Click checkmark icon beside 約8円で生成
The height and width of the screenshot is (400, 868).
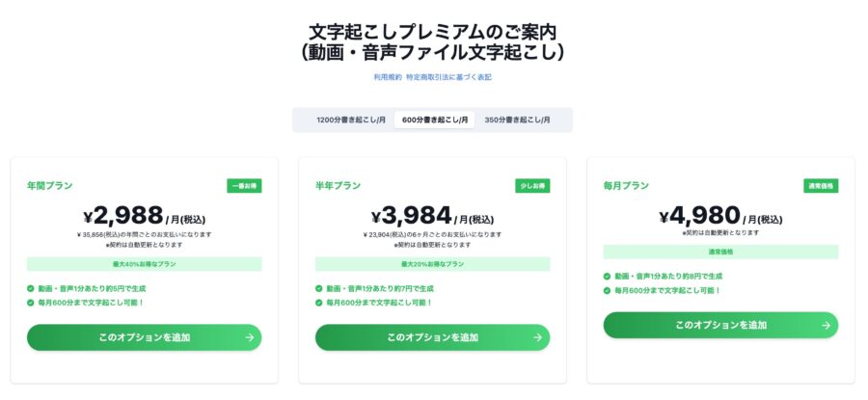click(x=608, y=276)
